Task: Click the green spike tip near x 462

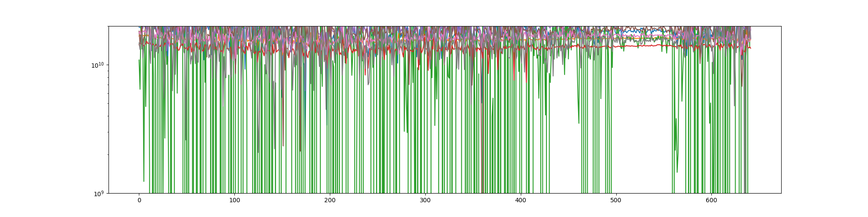Action: pyautogui.click(x=579, y=123)
